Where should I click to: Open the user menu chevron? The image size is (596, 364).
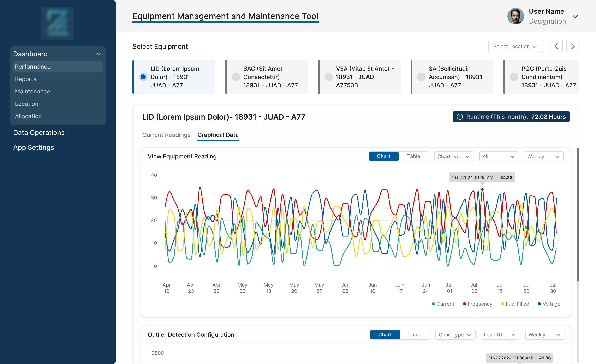[575, 17]
